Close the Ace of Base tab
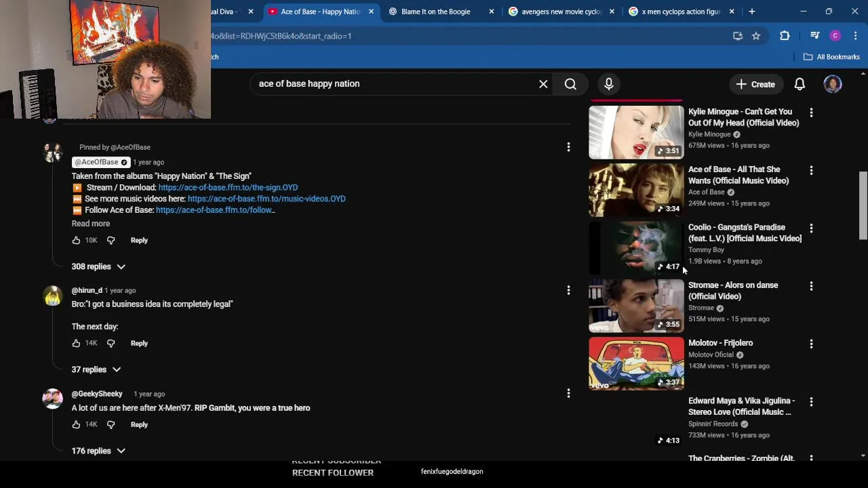The height and width of the screenshot is (488, 868). tap(371, 12)
